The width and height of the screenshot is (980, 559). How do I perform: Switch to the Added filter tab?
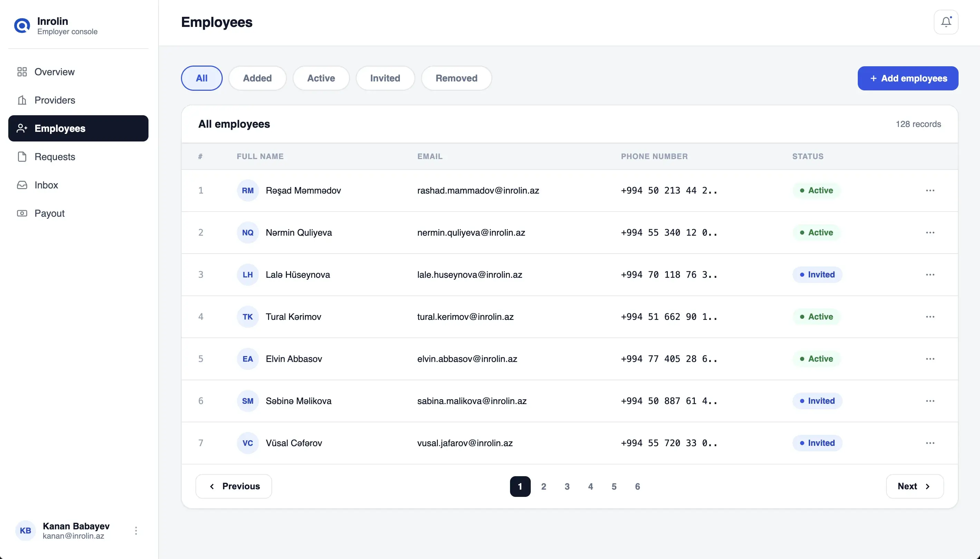[257, 78]
